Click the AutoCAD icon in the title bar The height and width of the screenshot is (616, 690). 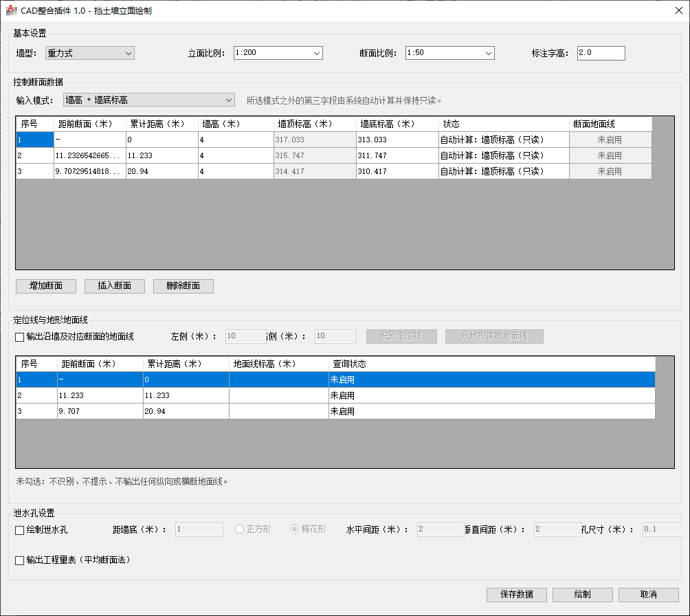10,10
